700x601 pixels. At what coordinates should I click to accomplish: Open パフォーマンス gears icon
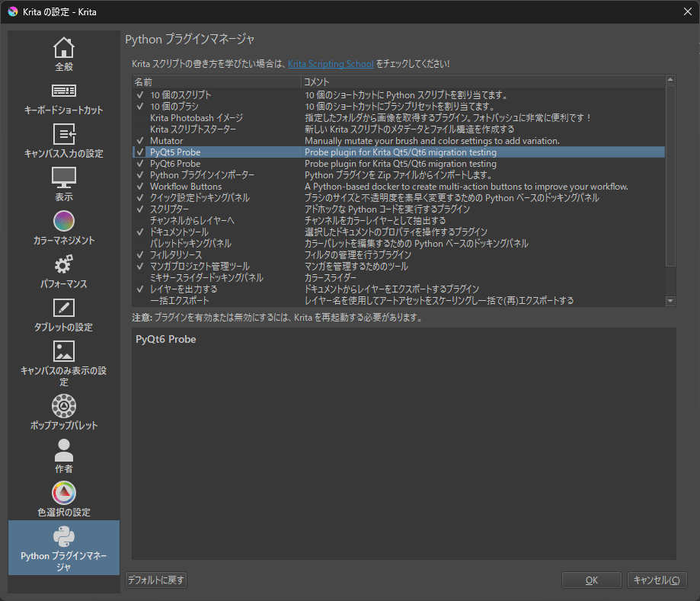click(x=64, y=264)
